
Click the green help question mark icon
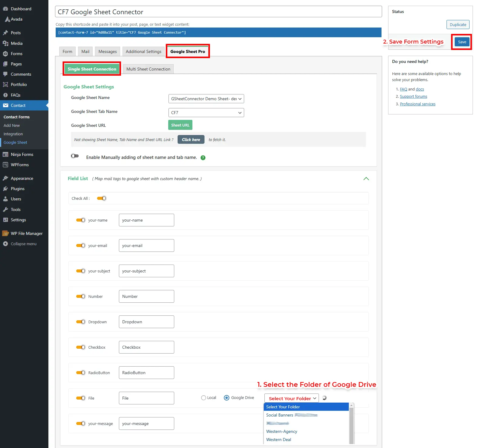point(203,158)
